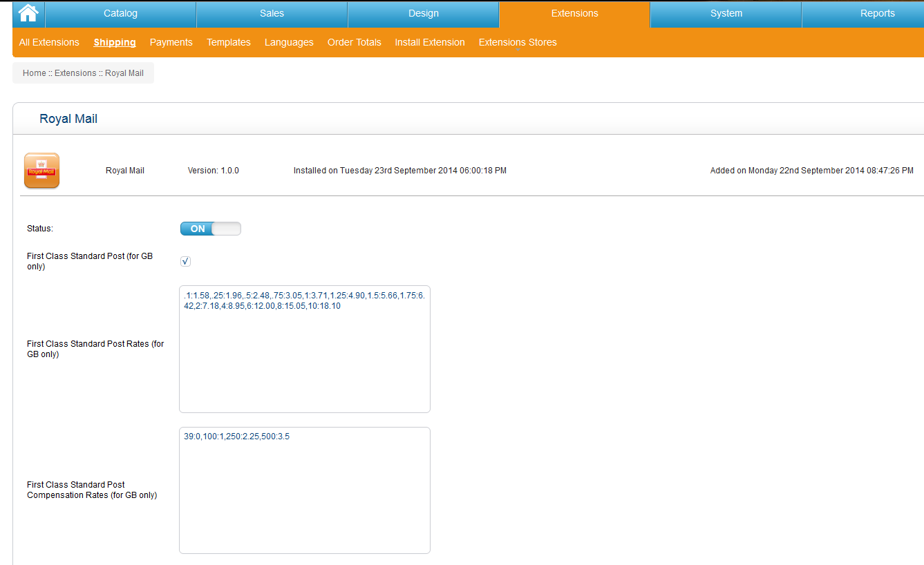Click the Royal Mail extension logo
The width and height of the screenshot is (924, 565).
pos(41,170)
